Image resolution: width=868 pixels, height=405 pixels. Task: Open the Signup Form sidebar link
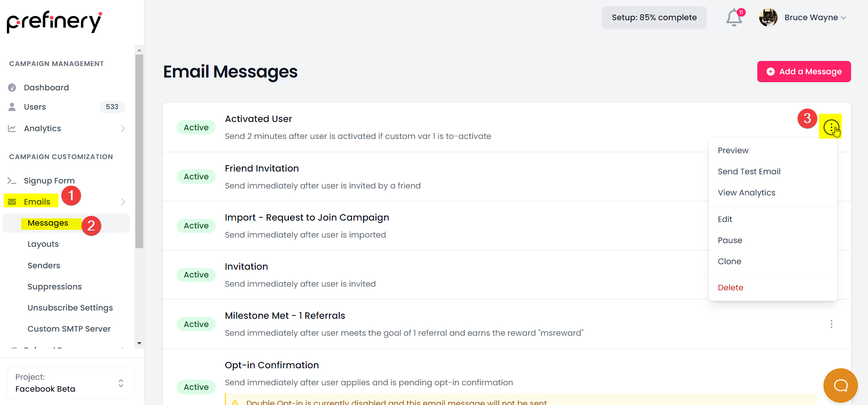[x=49, y=181]
